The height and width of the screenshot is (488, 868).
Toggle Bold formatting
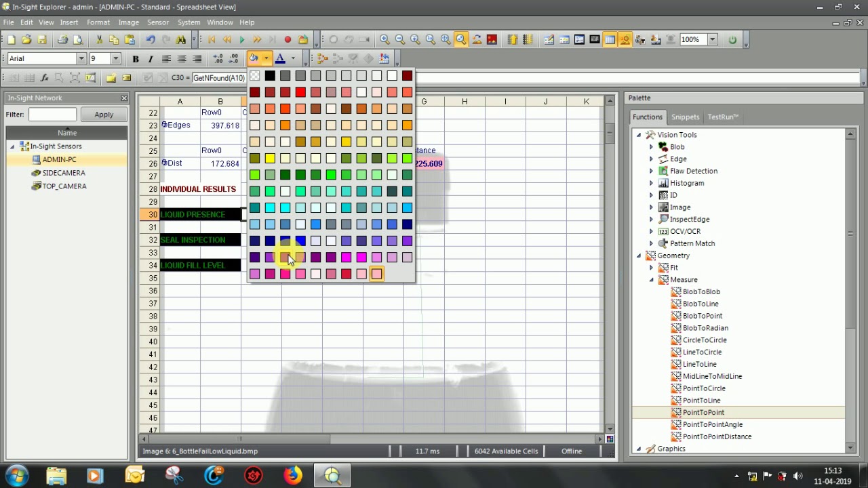(136, 59)
